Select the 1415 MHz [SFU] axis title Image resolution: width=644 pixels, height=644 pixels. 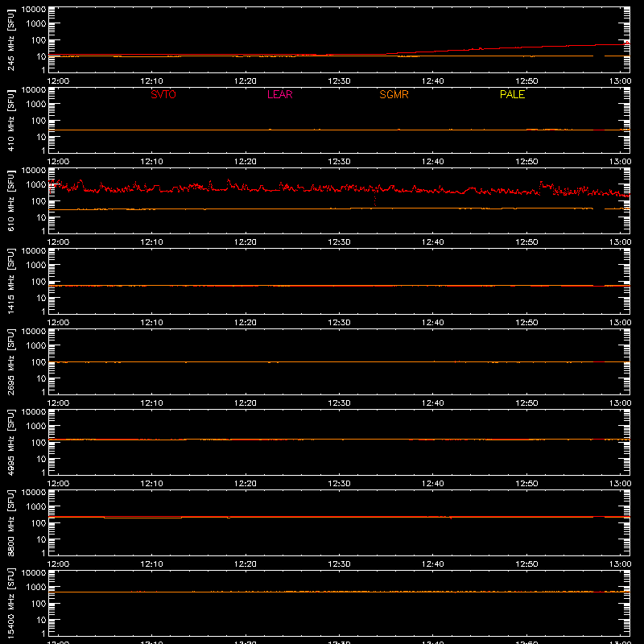11,282
